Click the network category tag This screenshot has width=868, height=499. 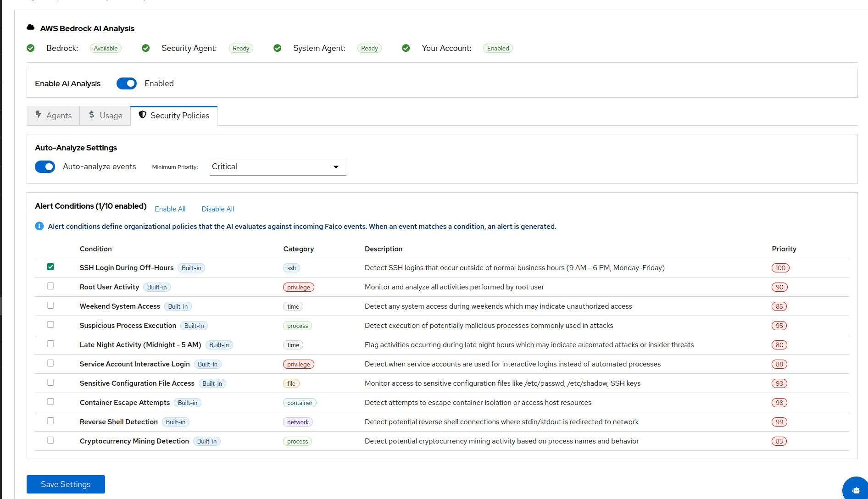(298, 422)
